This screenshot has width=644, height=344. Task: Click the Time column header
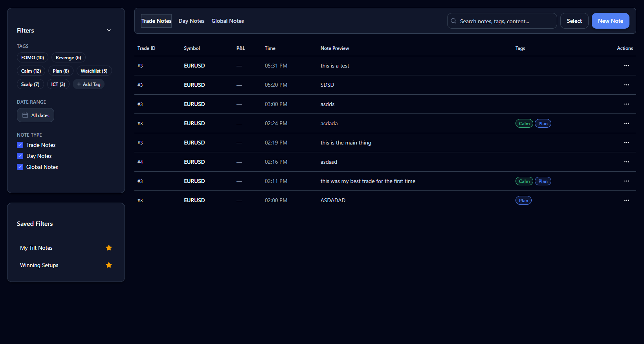[270, 48]
